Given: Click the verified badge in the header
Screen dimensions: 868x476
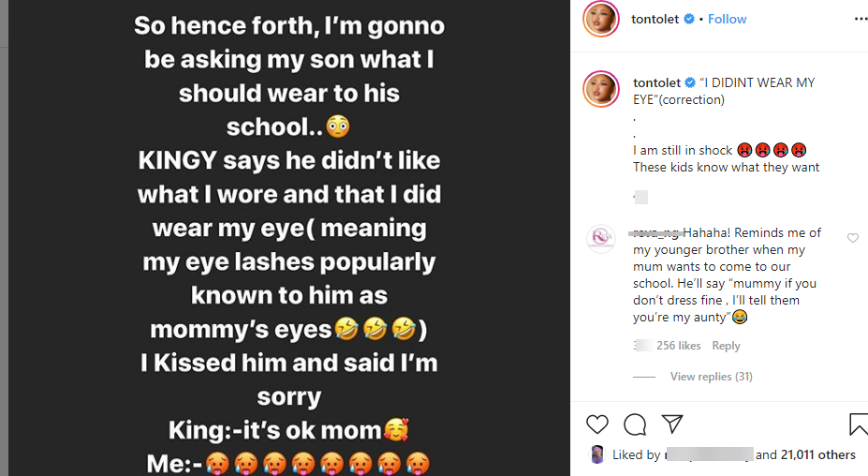Looking at the screenshot, I should pos(689,19).
